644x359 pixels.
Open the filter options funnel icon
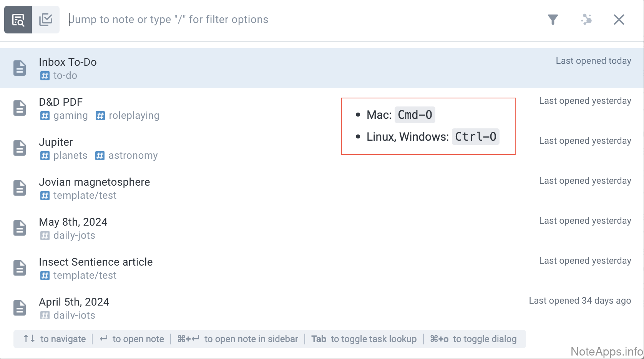point(553,20)
